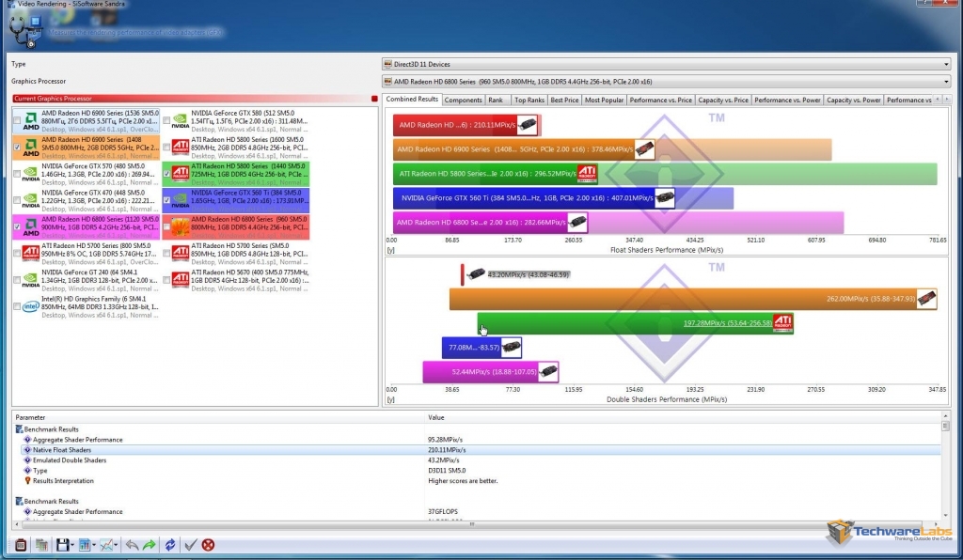Open the save icon dropdown arrow
963x560 pixels.
pyautogui.click(x=72, y=545)
